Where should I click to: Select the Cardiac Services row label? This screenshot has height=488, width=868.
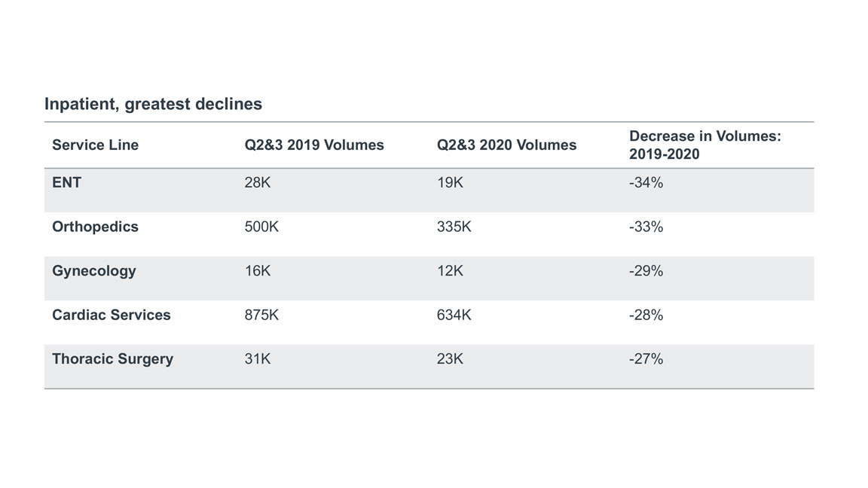click(112, 315)
